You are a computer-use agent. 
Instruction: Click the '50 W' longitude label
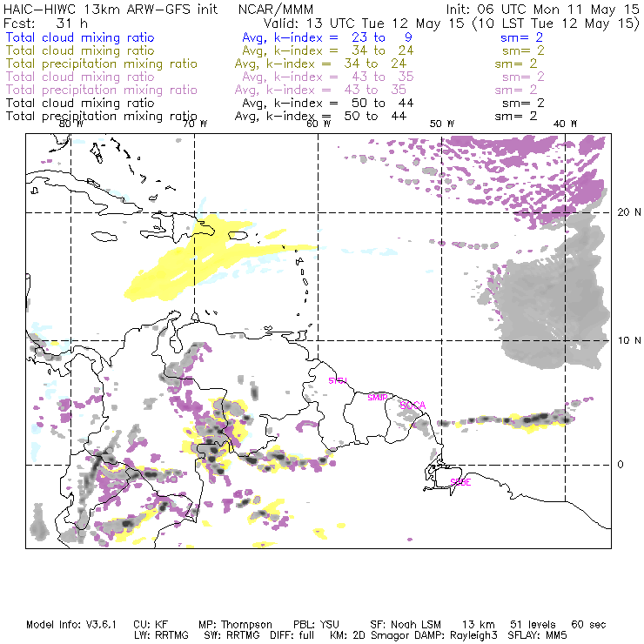coord(442,124)
